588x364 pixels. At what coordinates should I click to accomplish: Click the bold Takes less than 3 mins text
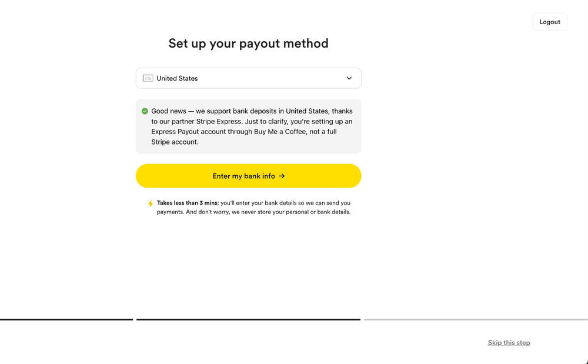tap(187, 203)
